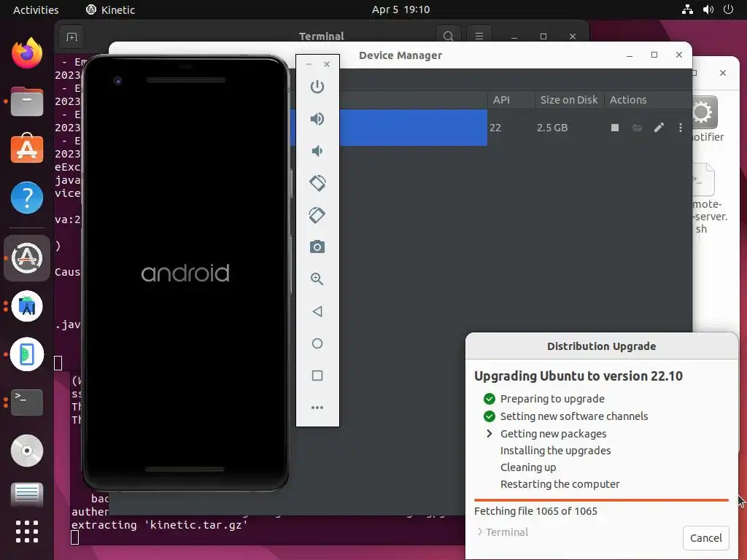This screenshot has height=560, width=747.
Task: Open the system power menu
Action: [729, 9]
